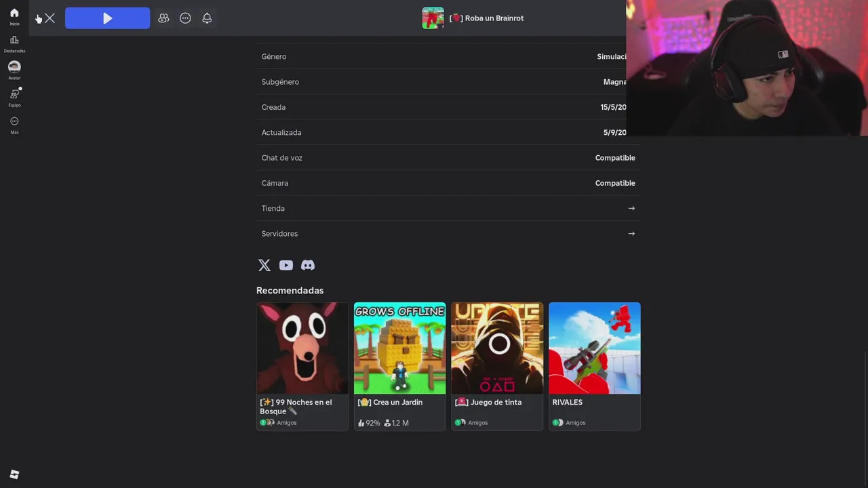
Task: Open Juego de tinta game thumbnail
Action: [x=497, y=348]
